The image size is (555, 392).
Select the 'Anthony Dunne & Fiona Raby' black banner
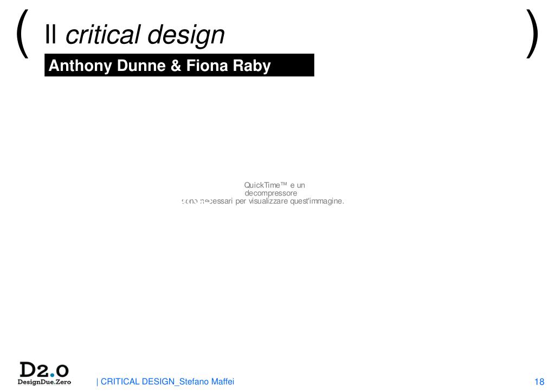[x=179, y=65]
